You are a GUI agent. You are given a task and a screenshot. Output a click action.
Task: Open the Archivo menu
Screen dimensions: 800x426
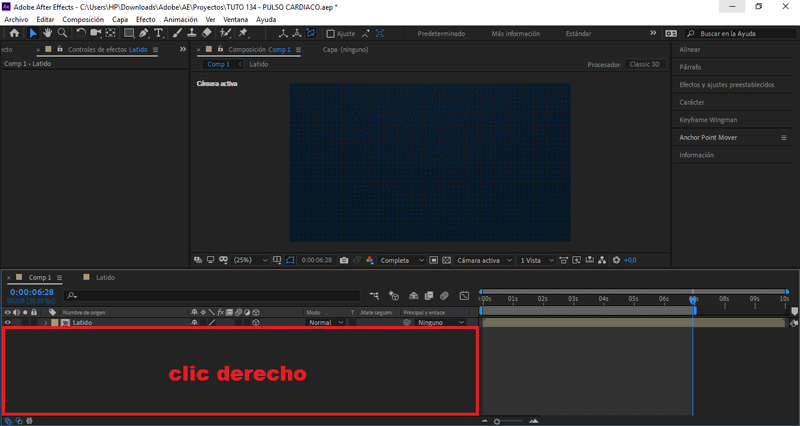(16, 19)
